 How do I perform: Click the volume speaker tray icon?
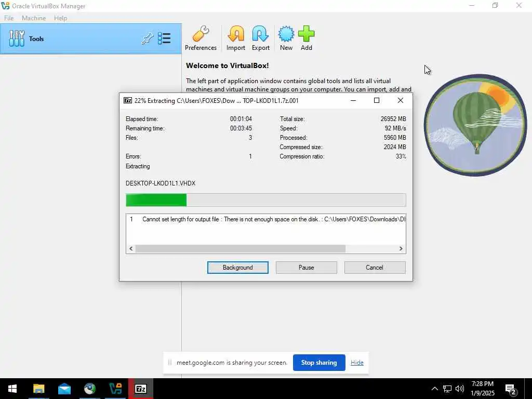pos(460,389)
